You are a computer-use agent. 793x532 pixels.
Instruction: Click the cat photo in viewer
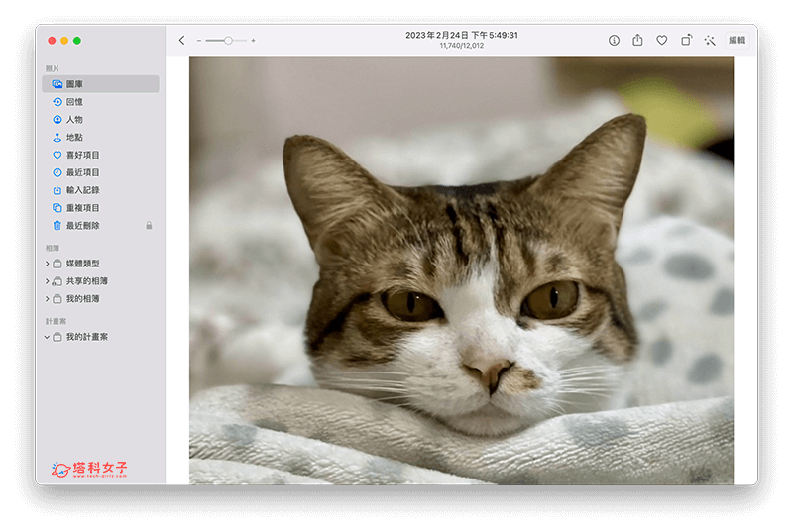click(x=461, y=270)
